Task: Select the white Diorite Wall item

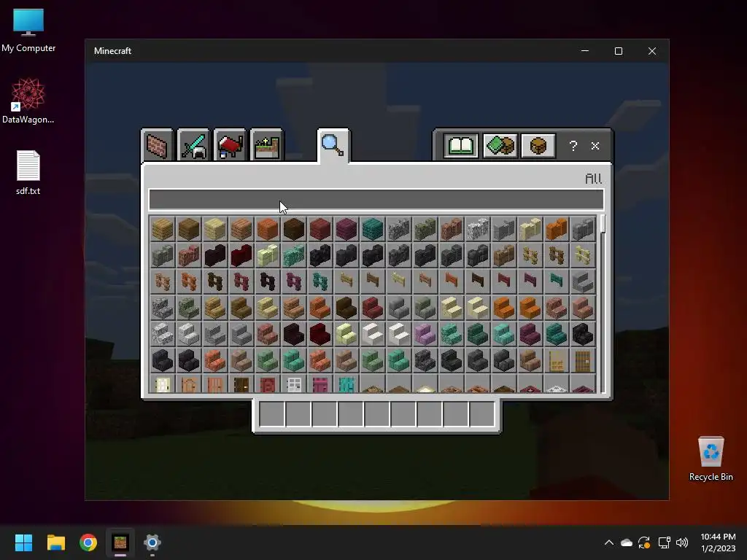Action: [477, 229]
